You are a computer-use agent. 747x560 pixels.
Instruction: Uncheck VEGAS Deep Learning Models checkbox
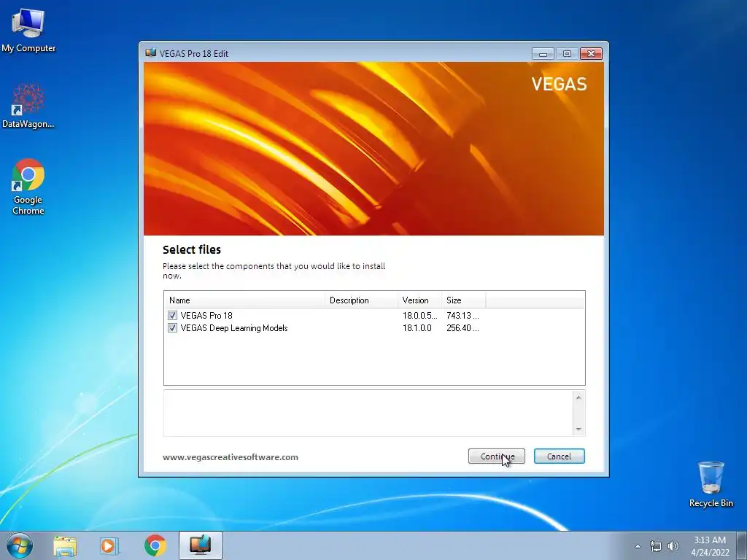click(172, 327)
